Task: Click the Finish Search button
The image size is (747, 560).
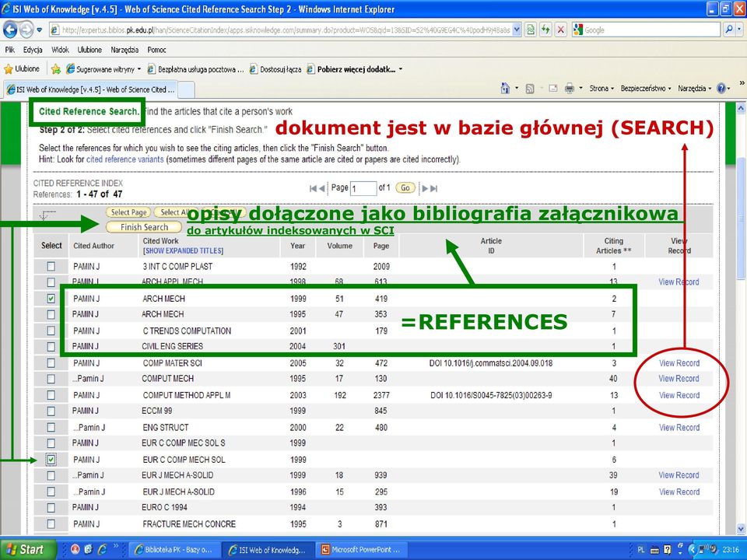Action: click(x=144, y=227)
